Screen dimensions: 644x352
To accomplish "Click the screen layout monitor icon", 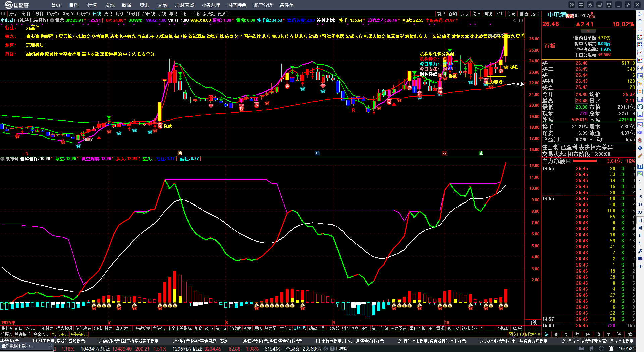I will (x=600, y=5).
